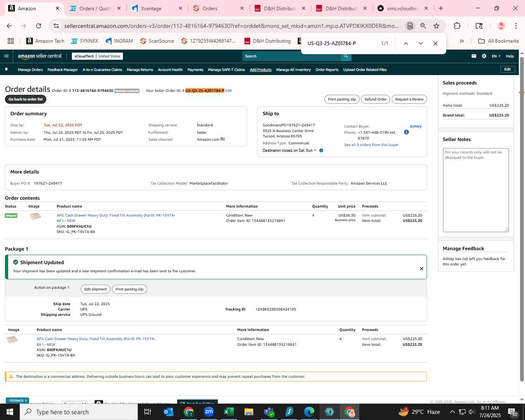Click the browser back arrow
The image size is (525, 420).
9,26
